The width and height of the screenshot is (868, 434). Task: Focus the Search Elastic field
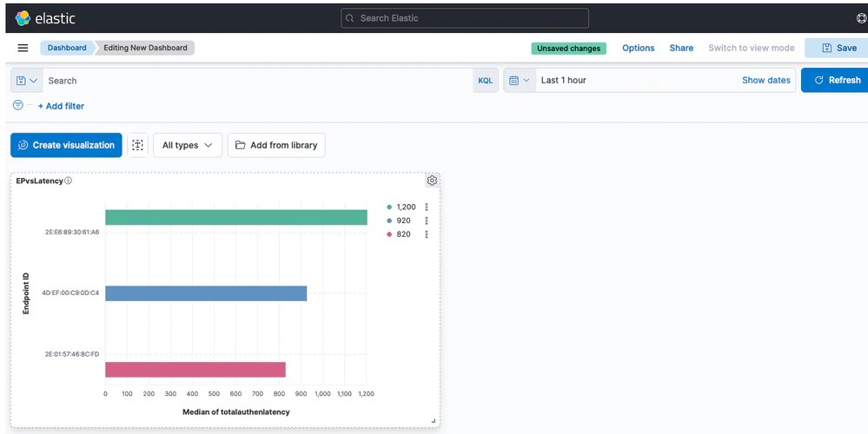click(465, 18)
